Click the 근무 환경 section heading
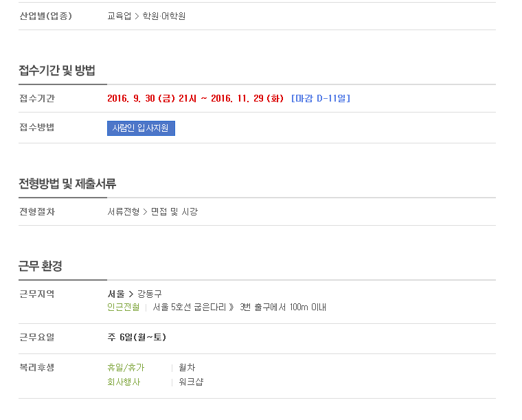The height and width of the screenshot is (420, 522). click(x=41, y=266)
